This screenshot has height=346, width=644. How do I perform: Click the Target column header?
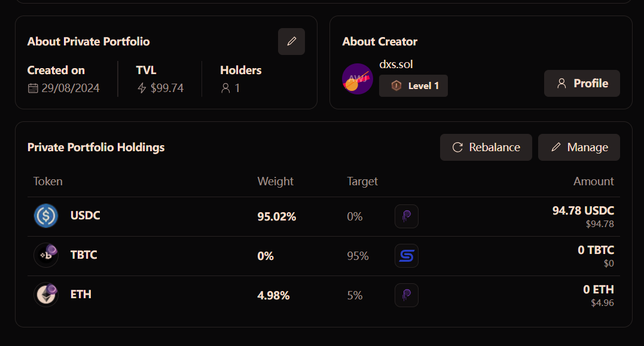pos(362,182)
